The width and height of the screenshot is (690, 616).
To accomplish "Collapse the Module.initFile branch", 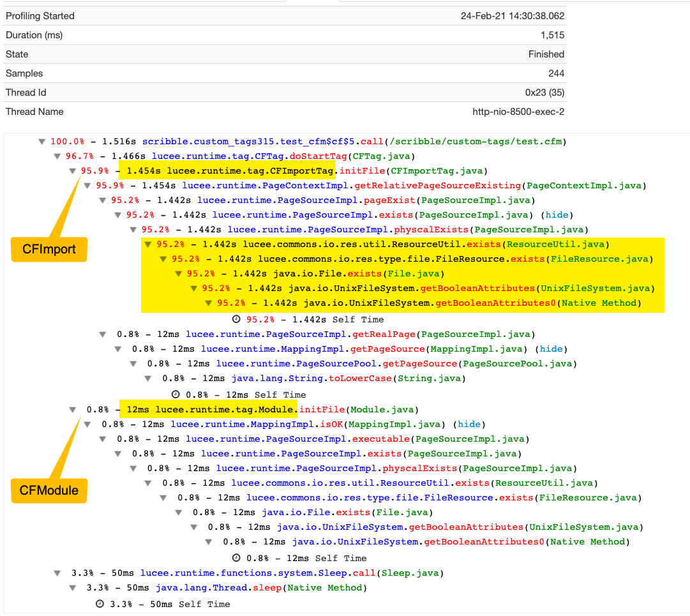I will pyautogui.click(x=73, y=410).
